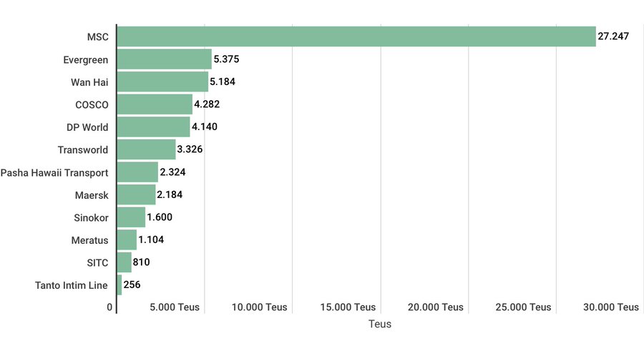Click the 30.000 Teus axis tick label
The width and height of the screenshot is (644, 361).
tap(611, 307)
